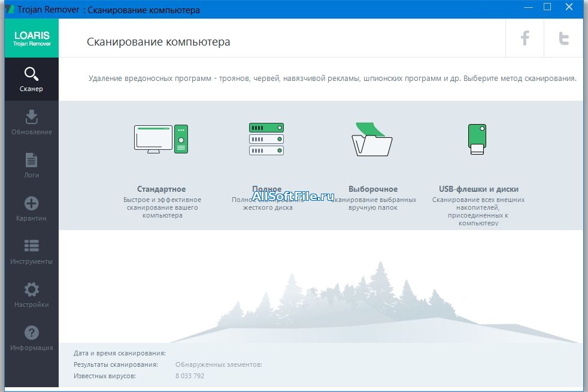The width and height of the screenshot is (588, 392).
Task: Select the Сканер sidebar label
Action: pos(31,89)
